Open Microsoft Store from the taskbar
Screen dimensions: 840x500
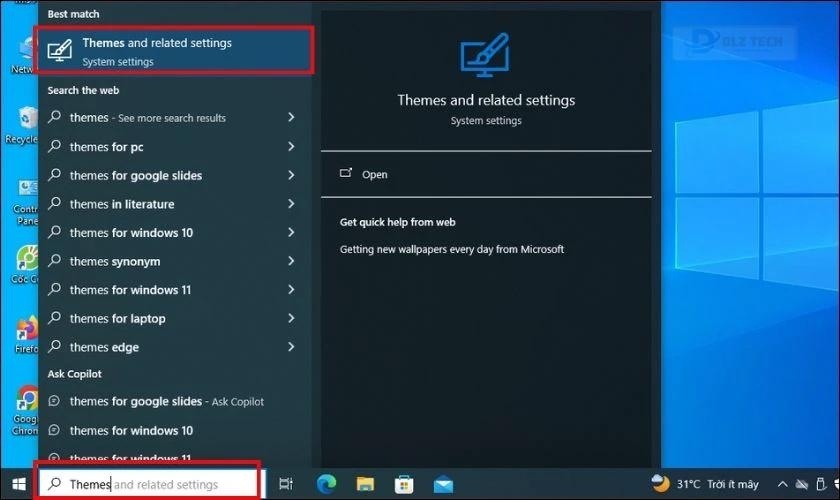404,484
